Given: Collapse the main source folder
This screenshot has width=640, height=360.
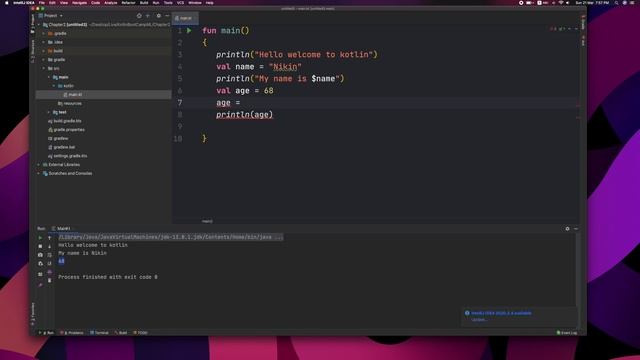Looking at the screenshot, I should point(49,77).
